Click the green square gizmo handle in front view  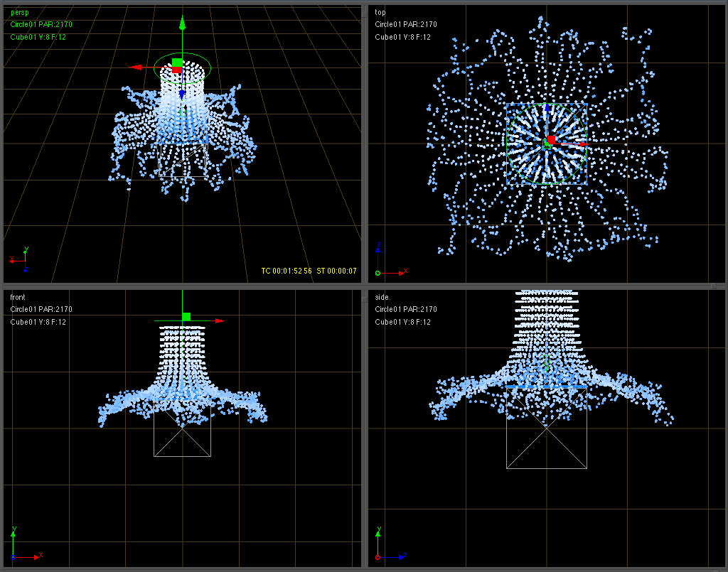[x=186, y=316]
